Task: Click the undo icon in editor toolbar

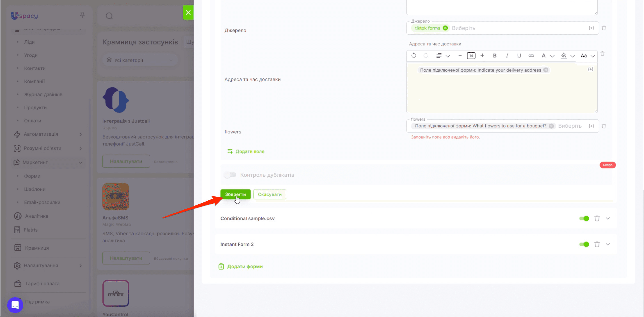Action: 414,55
